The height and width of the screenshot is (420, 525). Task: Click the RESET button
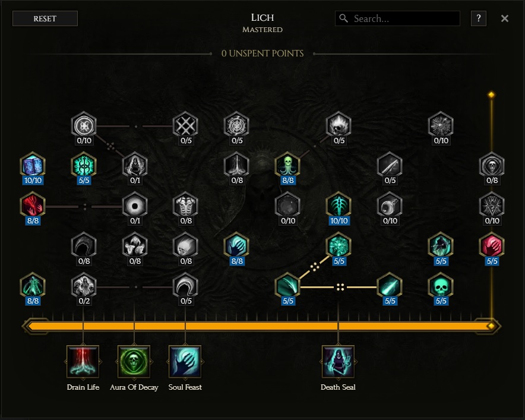pyautogui.click(x=45, y=18)
